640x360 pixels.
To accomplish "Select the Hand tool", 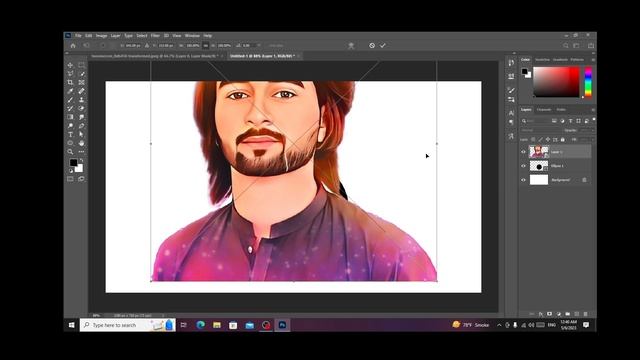I will pyautogui.click(x=82, y=143).
